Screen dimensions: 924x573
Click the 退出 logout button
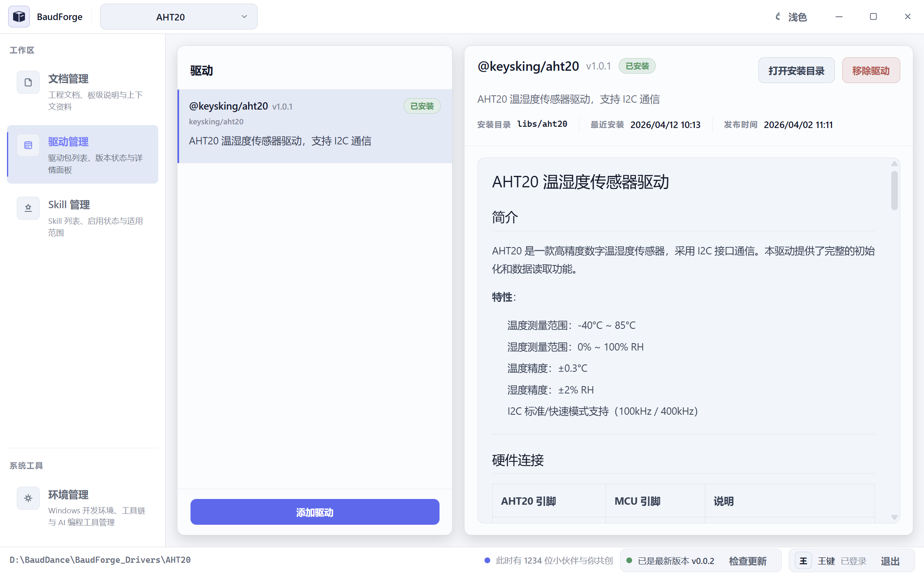tap(890, 561)
